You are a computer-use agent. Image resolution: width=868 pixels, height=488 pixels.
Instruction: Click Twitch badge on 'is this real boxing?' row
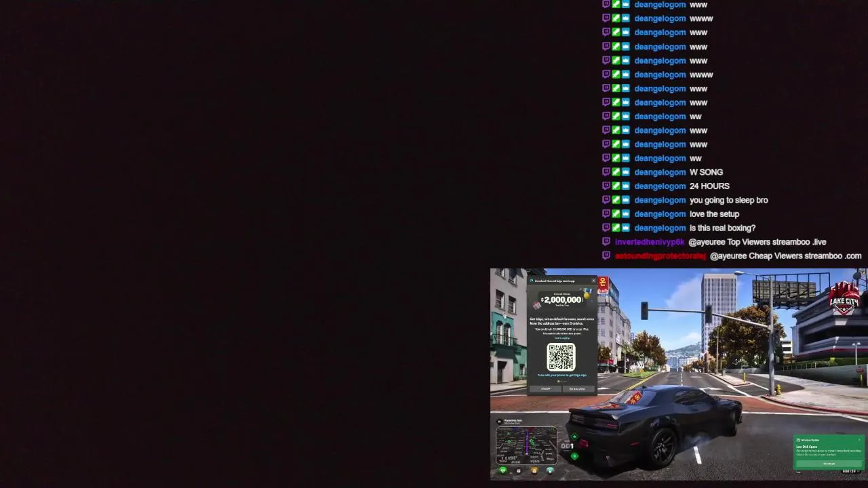click(x=606, y=228)
